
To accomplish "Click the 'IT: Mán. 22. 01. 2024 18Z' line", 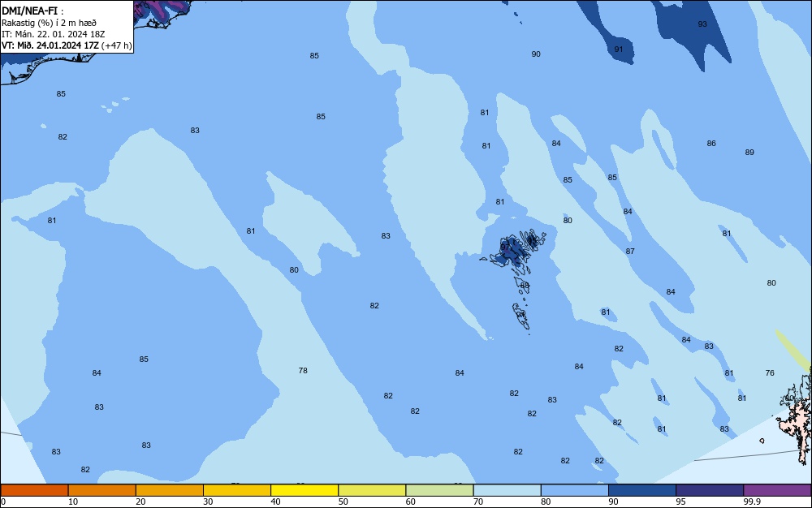I will 54,34.
